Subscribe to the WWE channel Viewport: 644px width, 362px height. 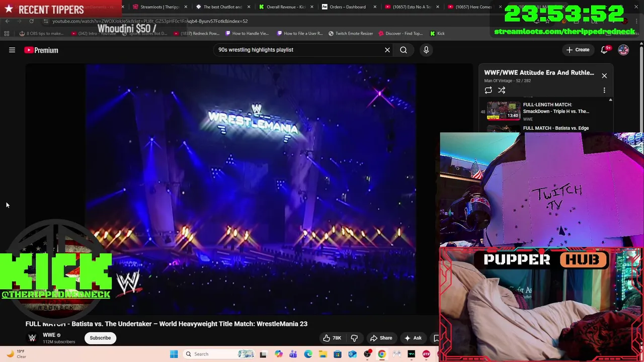(100, 338)
